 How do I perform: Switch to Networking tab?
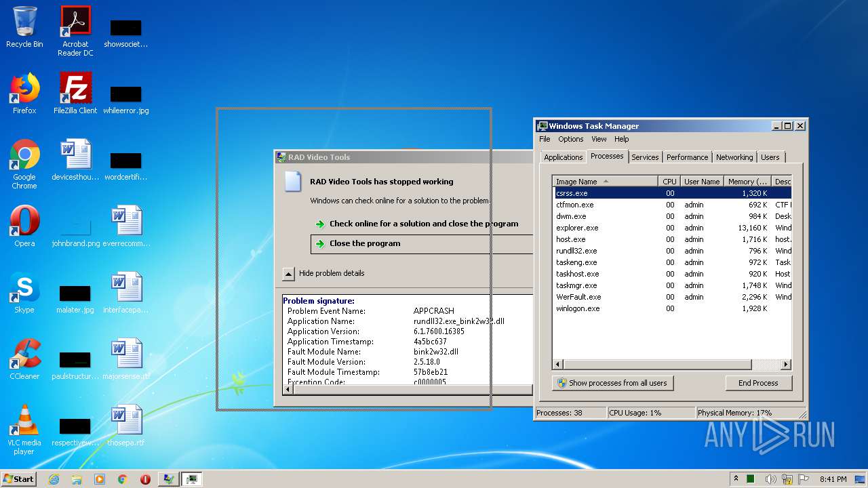pos(734,157)
